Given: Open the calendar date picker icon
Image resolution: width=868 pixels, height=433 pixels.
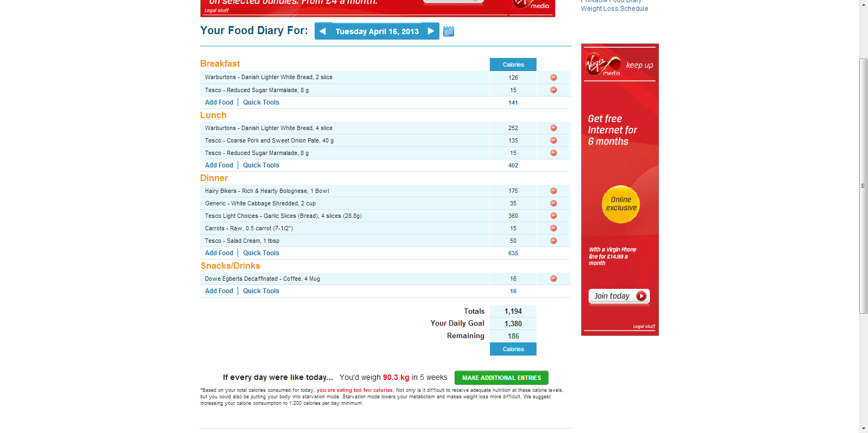Looking at the screenshot, I should [448, 31].
